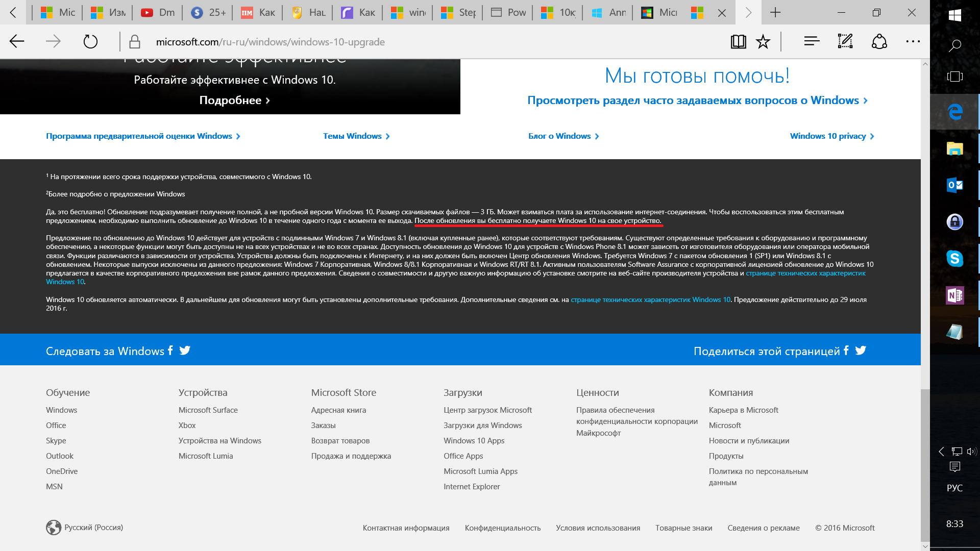Screen dimensions: 980x551
Task: Click the Edge Reading View icon
Action: pyautogui.click(x=739, y=42)
